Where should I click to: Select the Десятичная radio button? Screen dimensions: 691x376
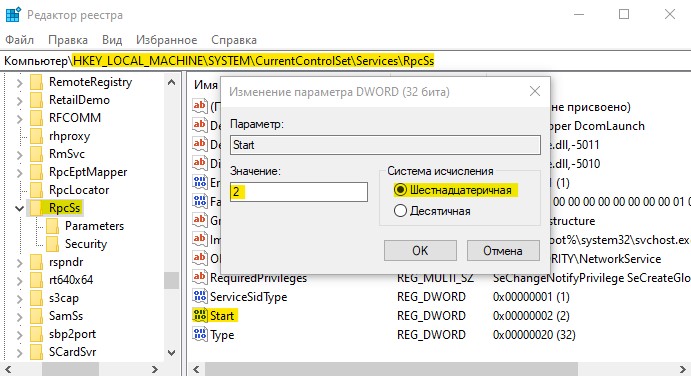tap(400, 211)
